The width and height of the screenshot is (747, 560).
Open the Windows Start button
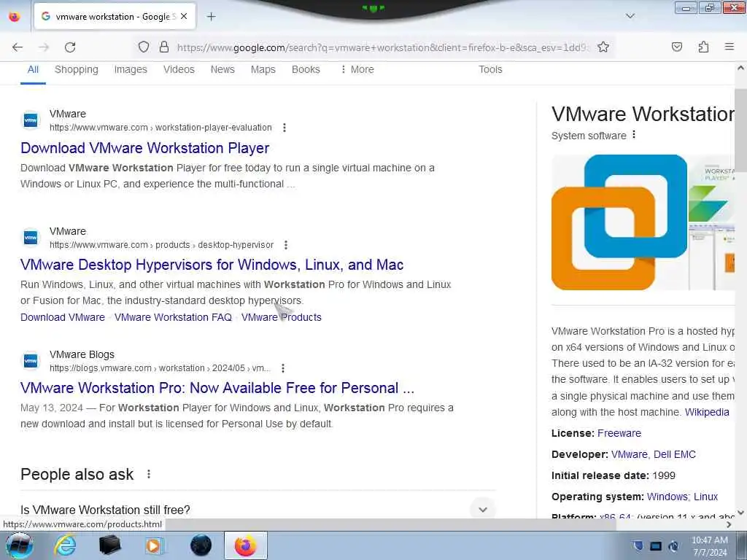coord(19,545)
